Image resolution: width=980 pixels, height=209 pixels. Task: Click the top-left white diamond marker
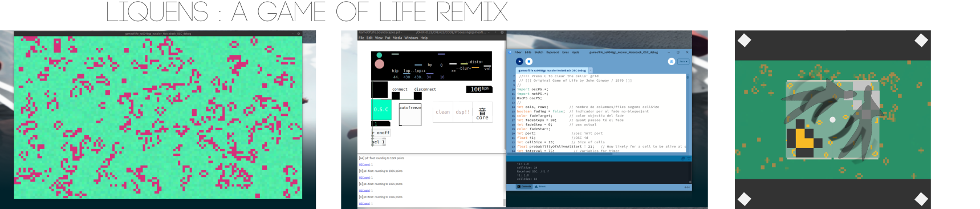click(744, 40)
